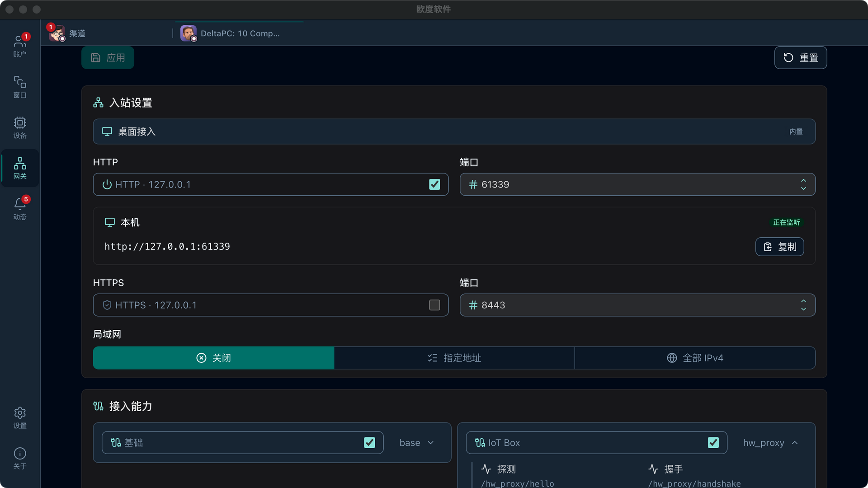
Task: Click the IoT Box capability icon
Action: (480, 443)
